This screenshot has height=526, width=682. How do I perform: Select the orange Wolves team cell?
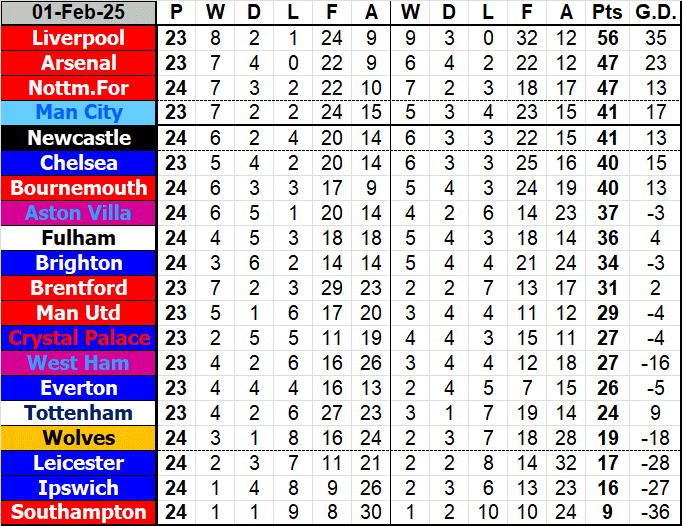[78, 438]
